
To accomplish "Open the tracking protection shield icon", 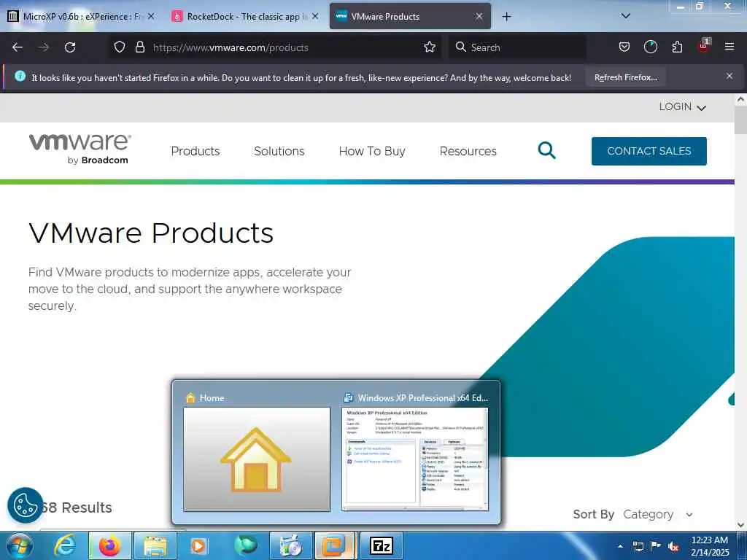I will (120, 47).
